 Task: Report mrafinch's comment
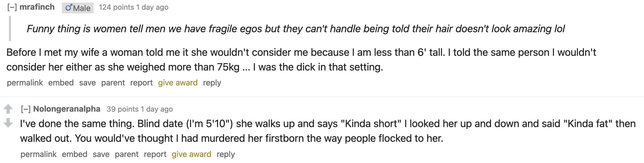point(141,83)
